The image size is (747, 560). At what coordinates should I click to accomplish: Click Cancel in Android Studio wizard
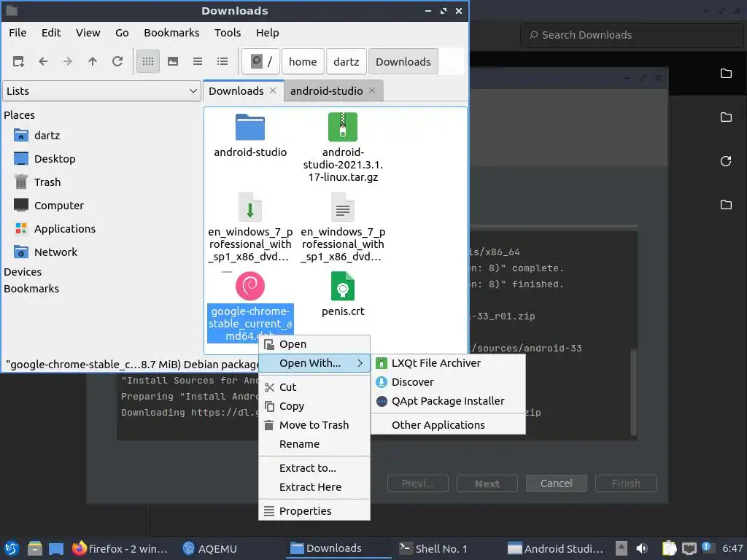coord(556,484)
